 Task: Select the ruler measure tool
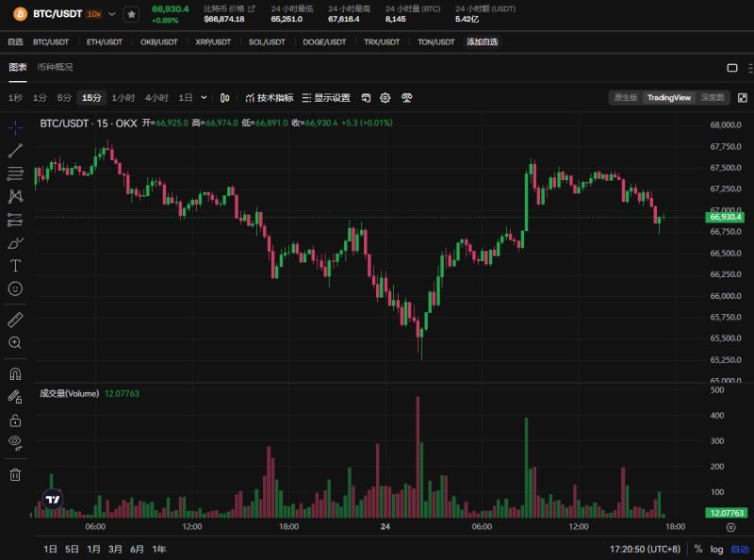15,320
